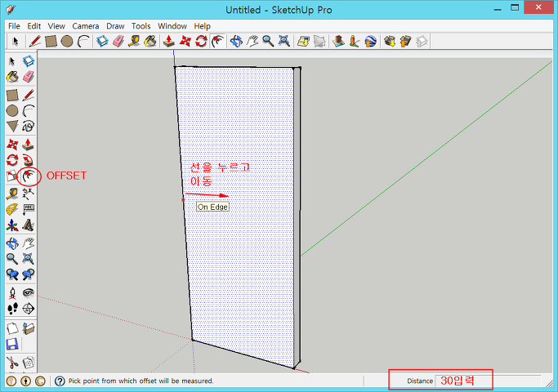The height and width of the screenshot is (392, 558).
Task: Open the Camera menu
Action: tap(86, 26)
